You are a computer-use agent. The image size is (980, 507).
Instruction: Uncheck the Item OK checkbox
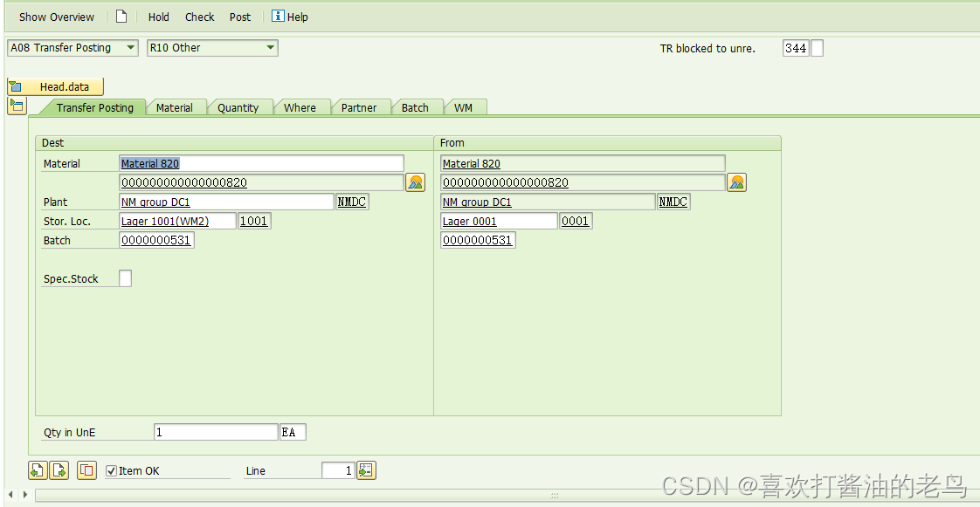111,469
